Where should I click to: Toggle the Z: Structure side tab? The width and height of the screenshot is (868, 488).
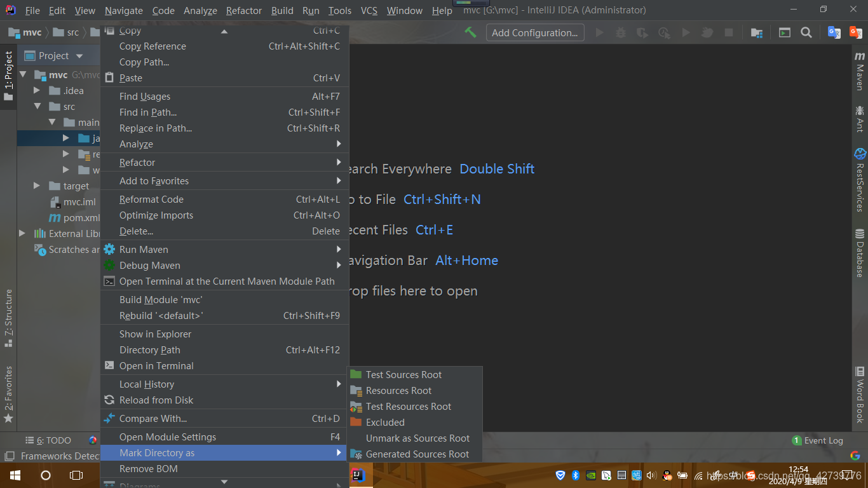point(8,318)
